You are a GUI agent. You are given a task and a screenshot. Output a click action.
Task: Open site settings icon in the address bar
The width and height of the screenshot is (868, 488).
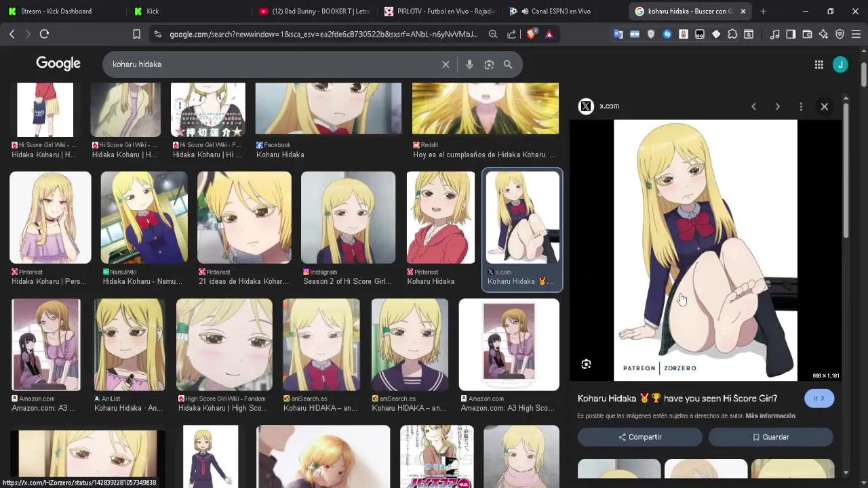157,34
